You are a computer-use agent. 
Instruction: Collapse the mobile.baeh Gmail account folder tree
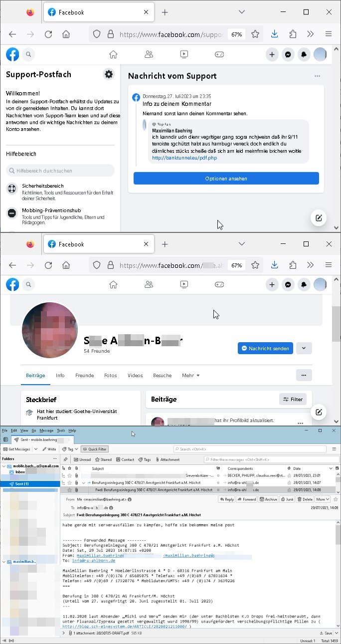pos(3,466)
